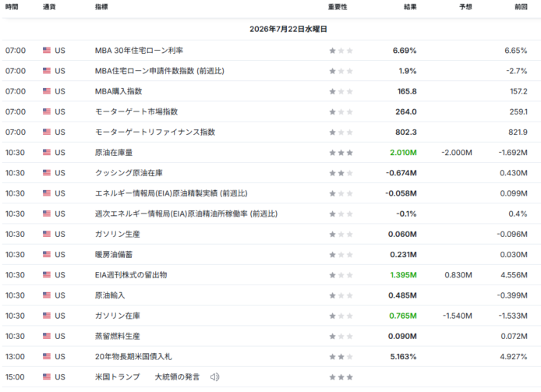Click importance stars for モーターゲート市場指数
This screenshot has width=541, height=392.
pyautogui.click(x=341, y=111)
